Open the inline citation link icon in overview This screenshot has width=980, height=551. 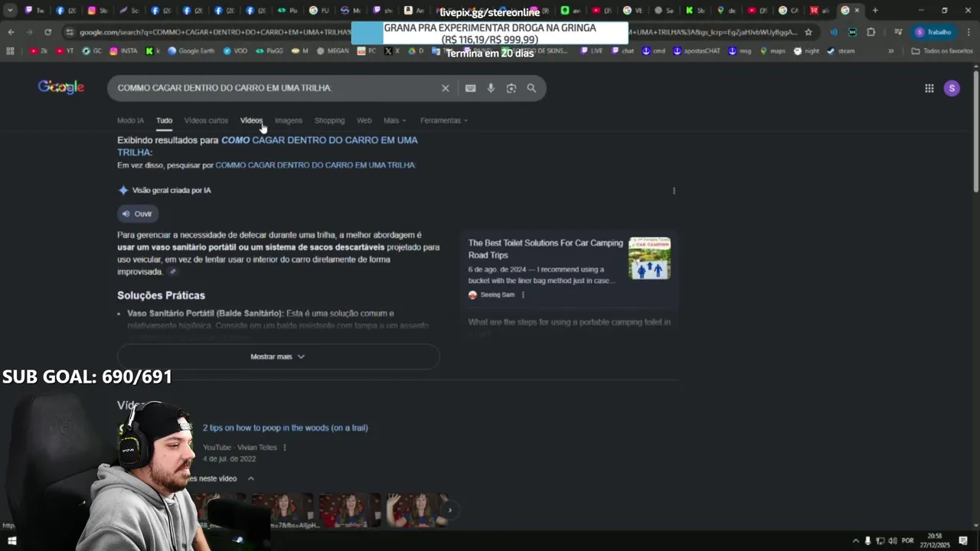[173, 272]
